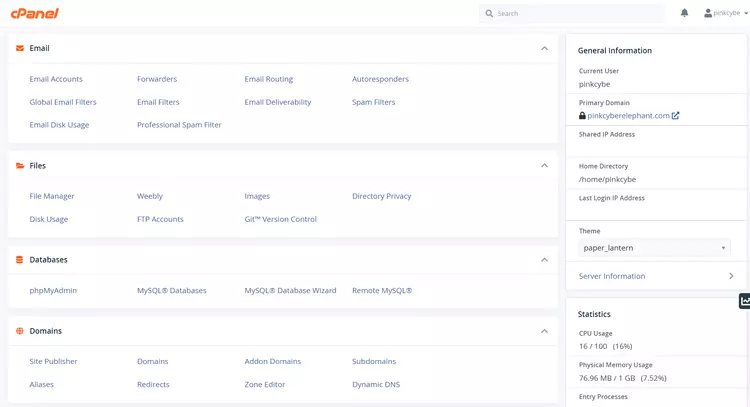Open Professional Spam Filter
The width and height of the screenshot is (750, 407).
[x=179, y=125]
